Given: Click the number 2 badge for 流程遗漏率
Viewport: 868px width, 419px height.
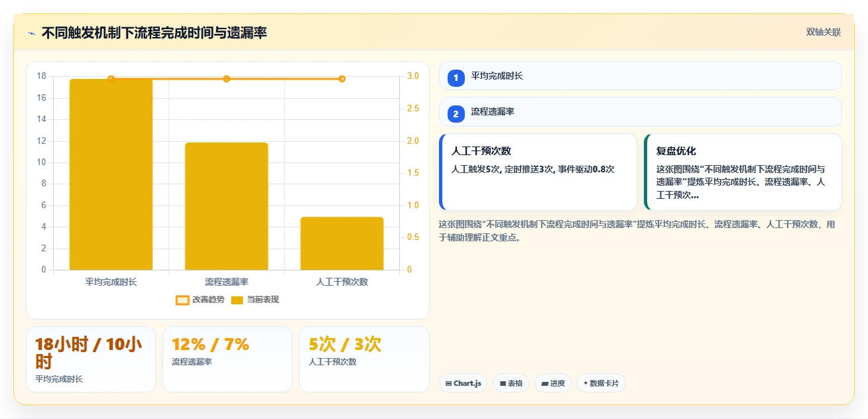Looking at the screenshot, I should coord(456,114).
